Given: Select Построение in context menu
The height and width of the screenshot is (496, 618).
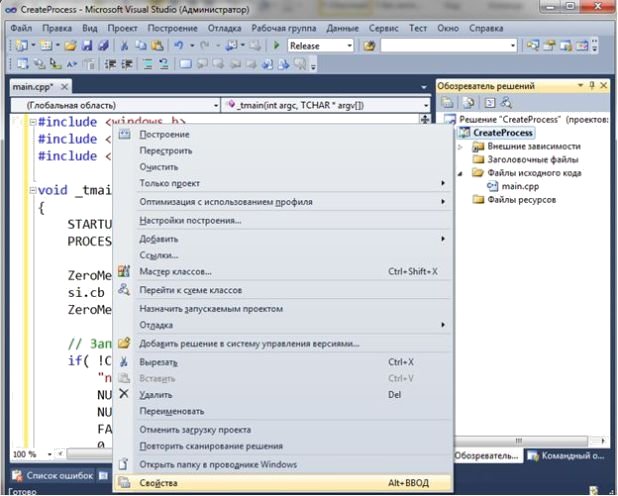Looking at the screenshot, I should point(283,134).
